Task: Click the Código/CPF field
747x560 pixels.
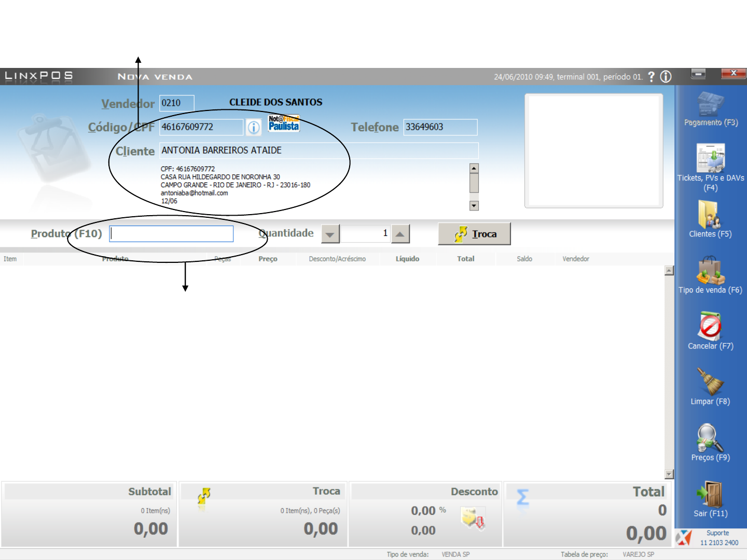Action: click(201, 127)
